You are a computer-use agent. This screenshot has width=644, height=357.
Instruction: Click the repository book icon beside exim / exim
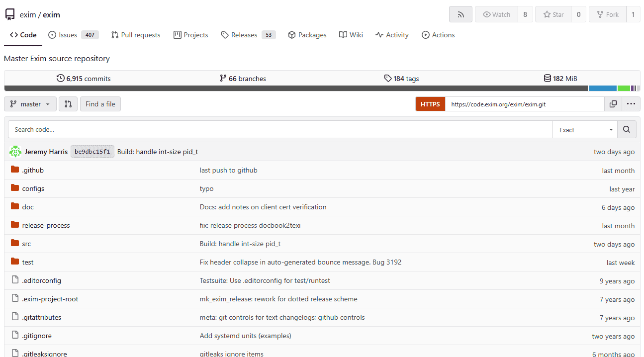pyautogui.click(x=10, y=14)
